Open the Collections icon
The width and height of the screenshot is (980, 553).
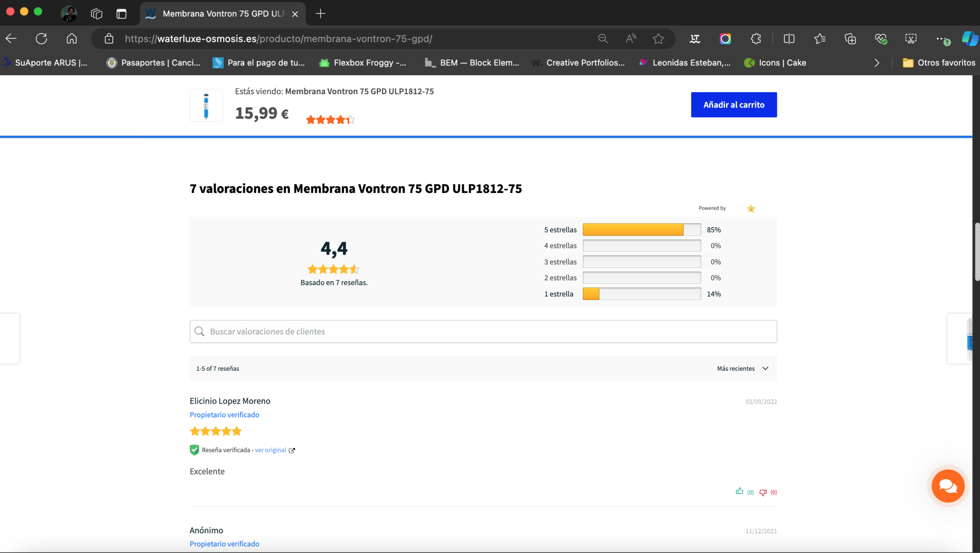point(850,38)
